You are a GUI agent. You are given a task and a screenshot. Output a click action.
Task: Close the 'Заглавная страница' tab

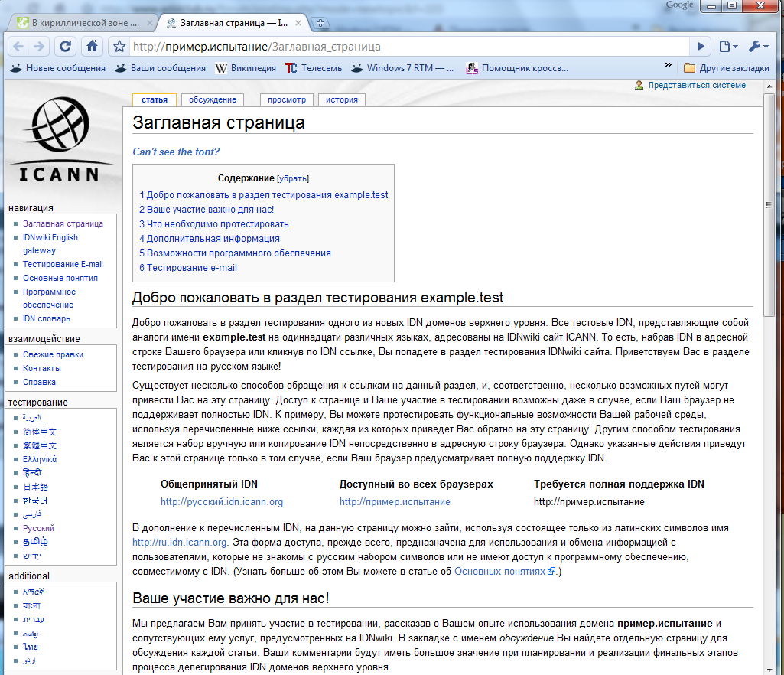pos(298,23)
